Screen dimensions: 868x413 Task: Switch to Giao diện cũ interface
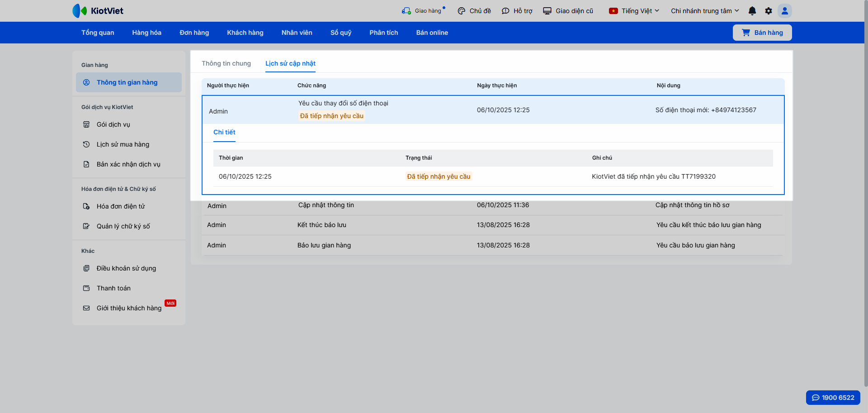coord(568,11)
